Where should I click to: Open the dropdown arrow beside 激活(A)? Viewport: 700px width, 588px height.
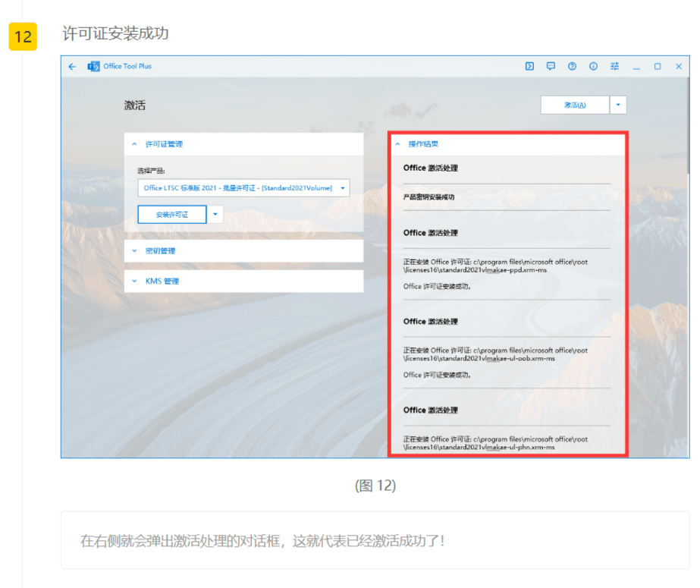618,105
